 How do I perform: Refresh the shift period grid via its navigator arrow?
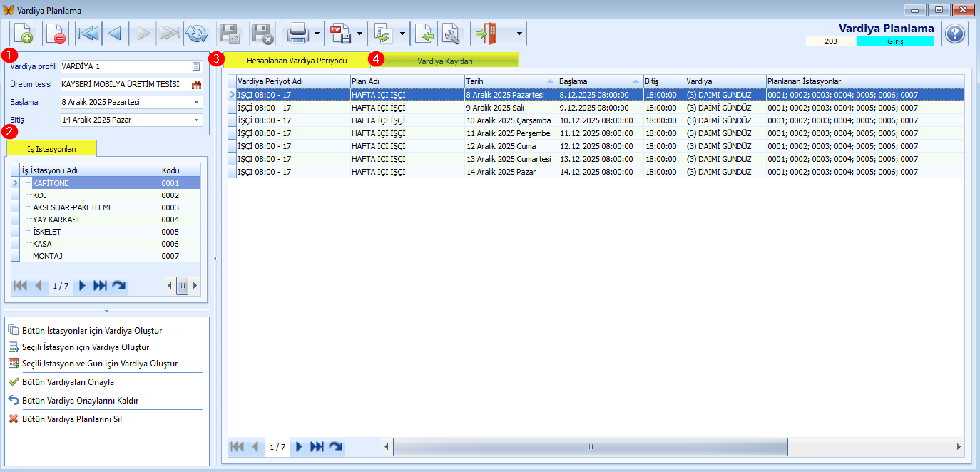pos(335,447)
